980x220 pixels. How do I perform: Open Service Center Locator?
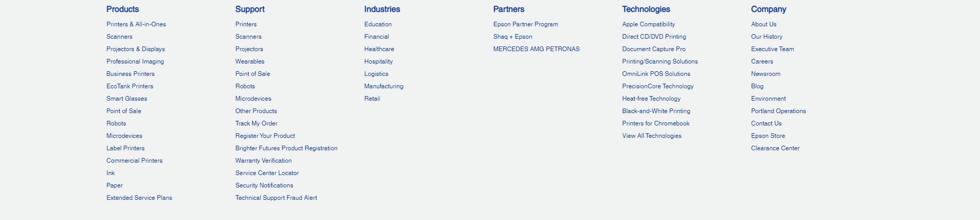tap(267, 173)
